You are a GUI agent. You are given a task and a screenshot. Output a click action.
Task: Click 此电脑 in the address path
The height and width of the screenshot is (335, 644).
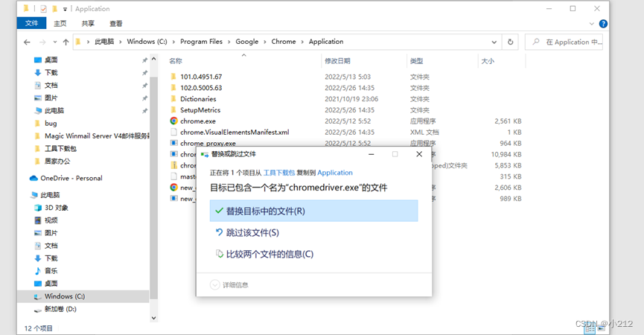coord(104,42)
